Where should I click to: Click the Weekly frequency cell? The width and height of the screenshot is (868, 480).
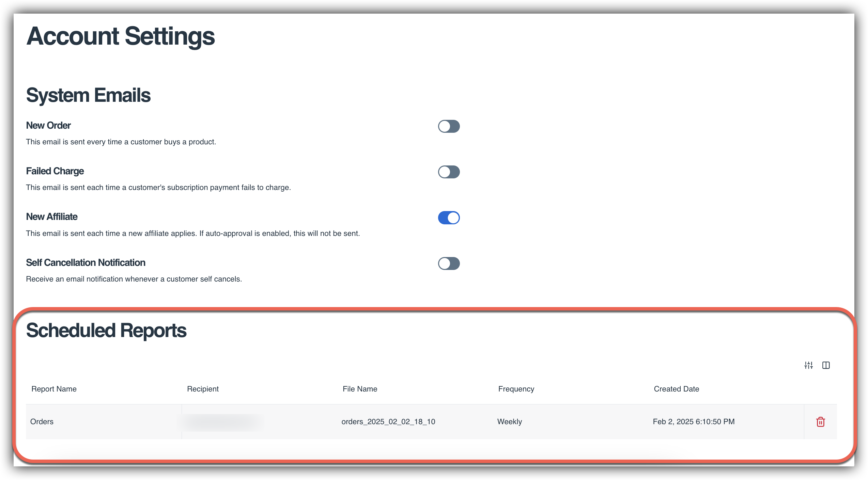coord(509,421)
